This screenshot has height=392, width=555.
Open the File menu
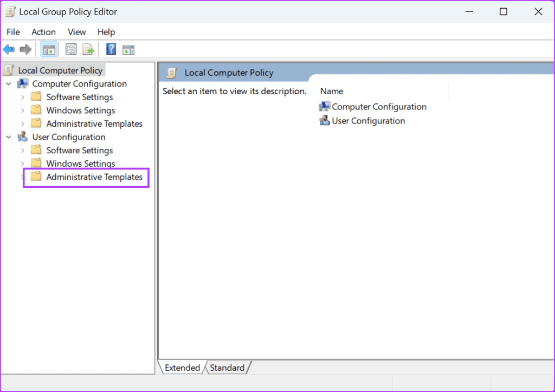(13, 32)
